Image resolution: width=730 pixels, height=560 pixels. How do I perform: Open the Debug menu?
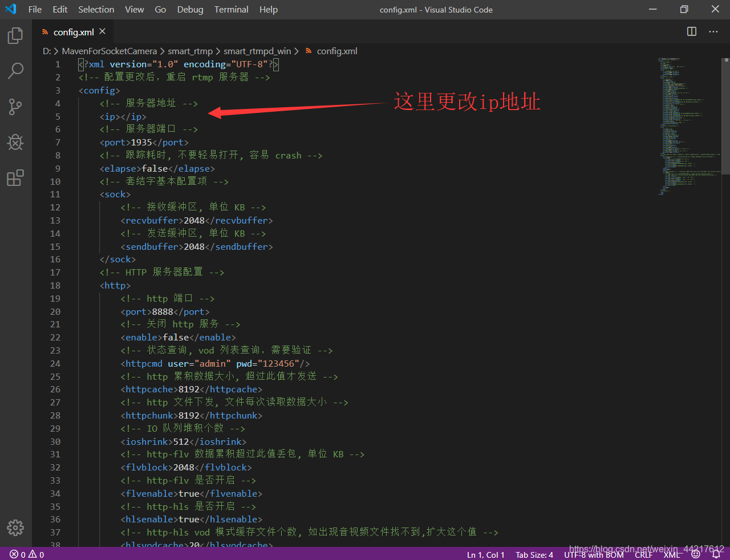pos(190,9)
